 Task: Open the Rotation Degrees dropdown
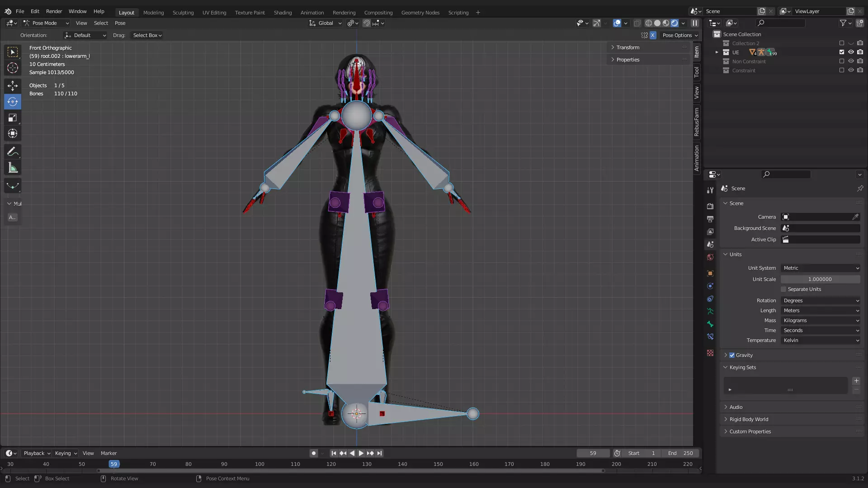point(821,300)
